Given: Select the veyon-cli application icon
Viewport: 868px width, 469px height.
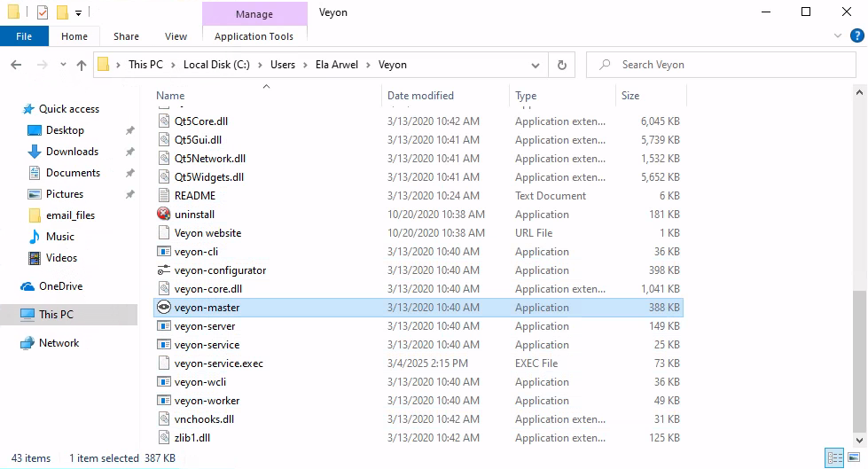Looking at the screenshot, I should pos(164,252).
